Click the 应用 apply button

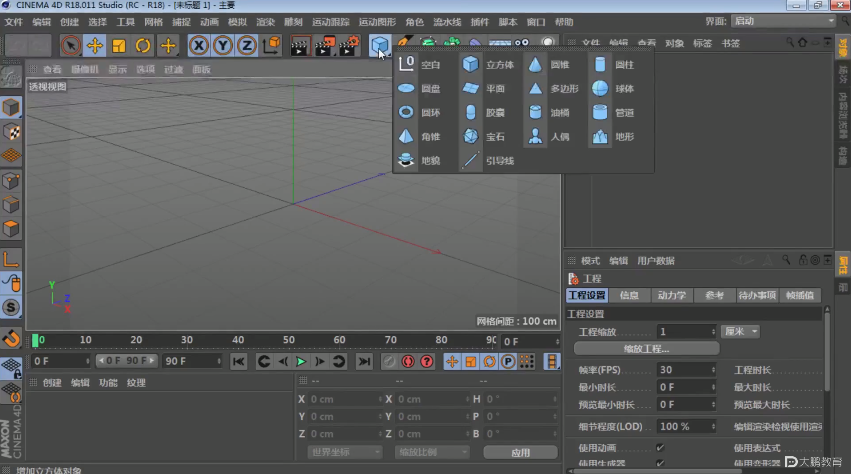tap(520, 452)
